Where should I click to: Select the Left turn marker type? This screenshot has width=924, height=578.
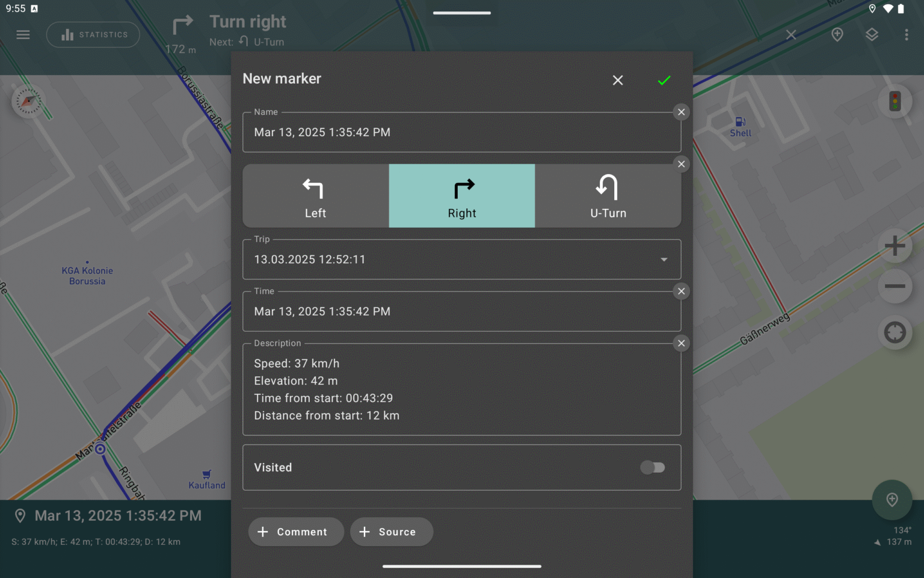pos(315,196)
